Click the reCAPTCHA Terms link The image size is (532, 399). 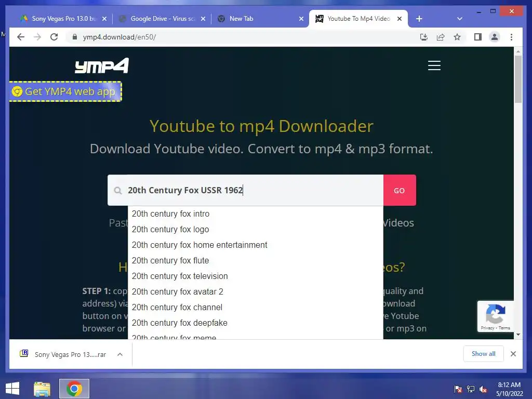pyautogui.click(x=504, y=328)
